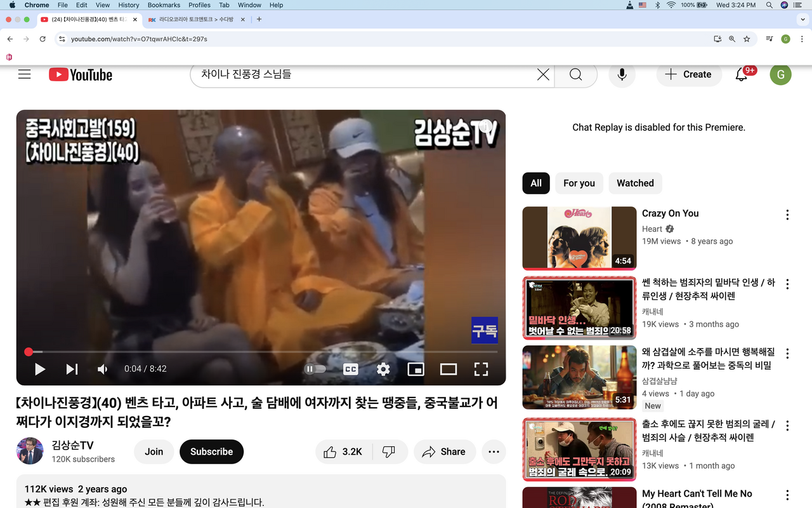The image size is (812, 508).
Task: Open the account avatar menu
Action: (780, 74)
